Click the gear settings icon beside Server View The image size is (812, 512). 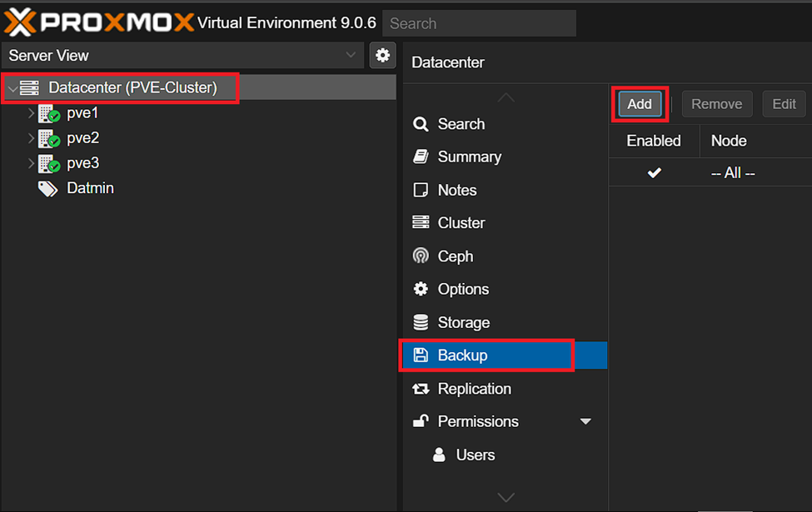tap(382, 56)
